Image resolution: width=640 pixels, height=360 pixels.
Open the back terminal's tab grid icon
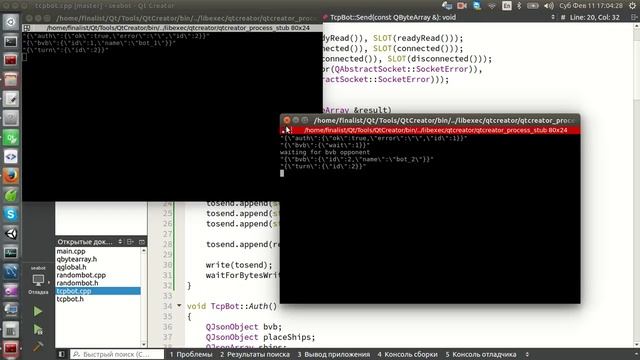[27, 28]
